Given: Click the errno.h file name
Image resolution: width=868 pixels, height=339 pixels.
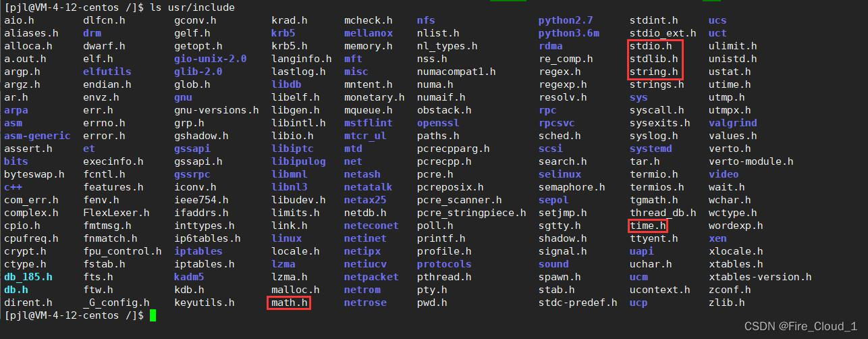Looking at the screenshot, I should [105, 123].
